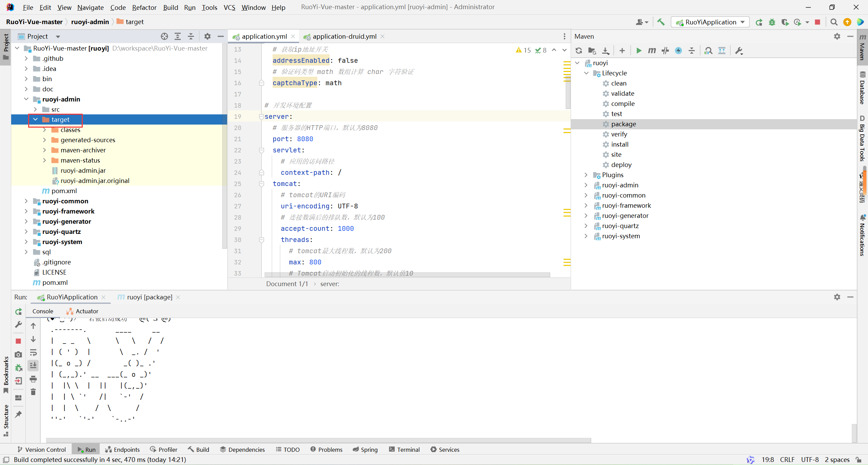
Task: Select install in Maven Lifecycle
Action: (619, 144)
